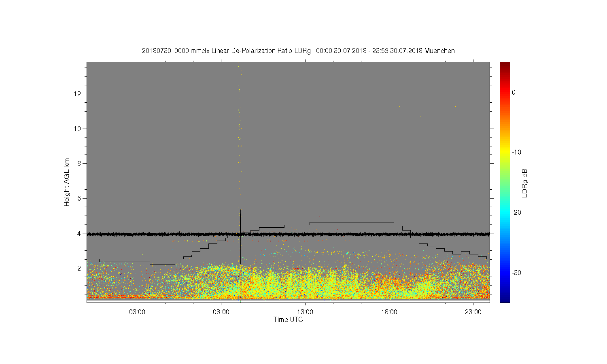Click the height axis tick label 6

click(80, 198)
